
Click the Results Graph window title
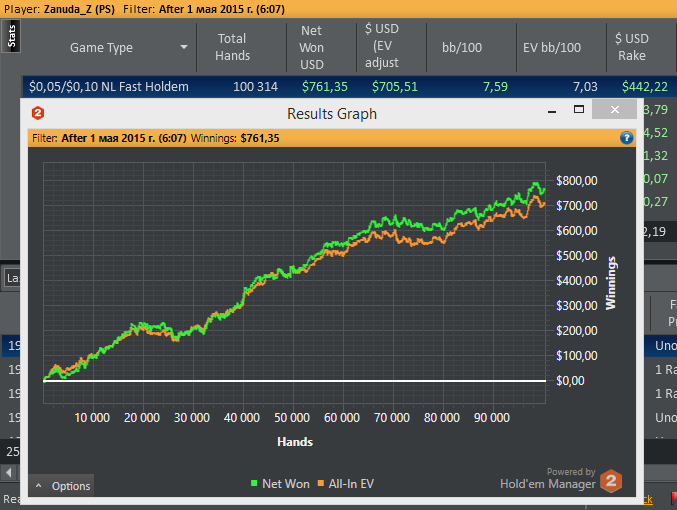[x=332, y=114]
